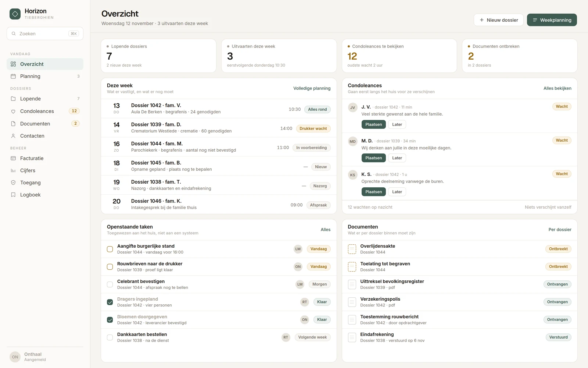Open Facturatie via the card icon
Image resolution: width=588 pixels, height=368 pixels.
13,158
